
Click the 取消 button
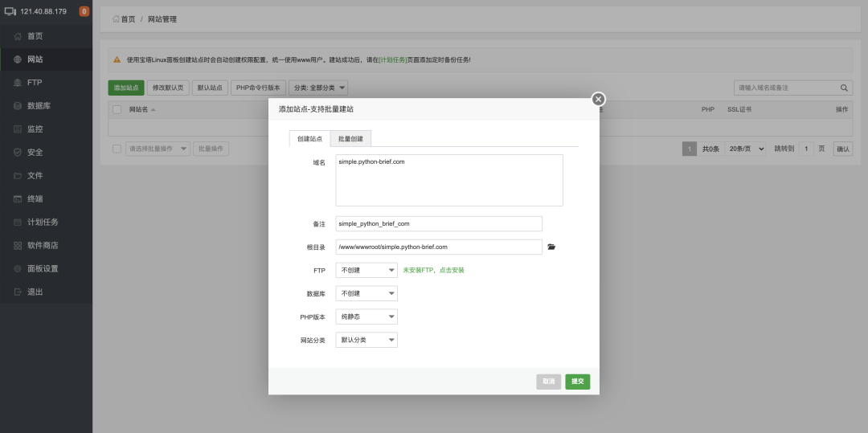[548, 382]
